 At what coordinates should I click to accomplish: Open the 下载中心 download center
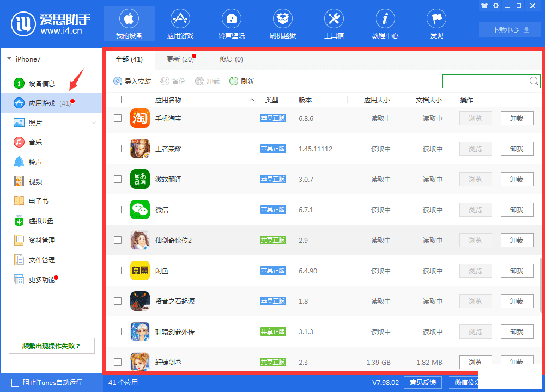pyautogui.click(x=510, y=29)
